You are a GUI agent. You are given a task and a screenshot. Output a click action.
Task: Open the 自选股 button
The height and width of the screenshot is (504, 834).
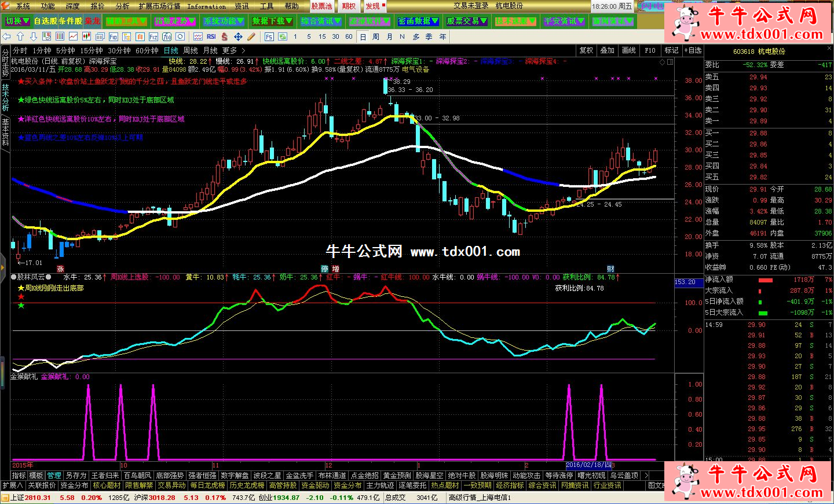pos(45,21)
